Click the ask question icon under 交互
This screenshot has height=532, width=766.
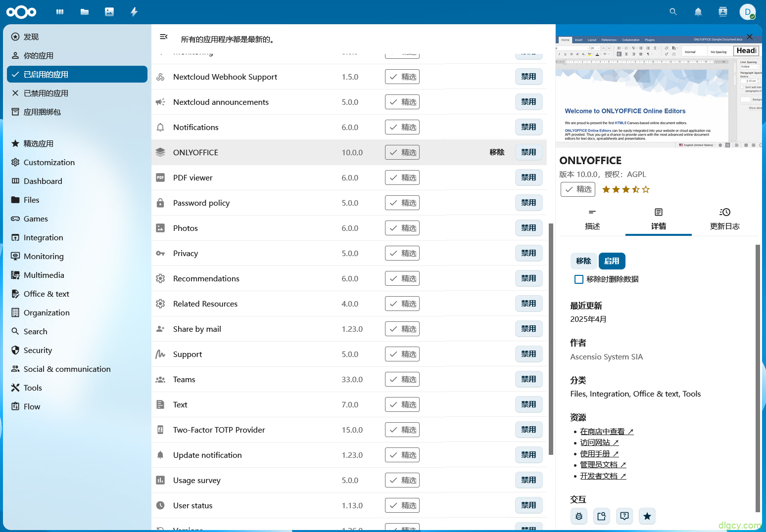[x=624, y=516]
